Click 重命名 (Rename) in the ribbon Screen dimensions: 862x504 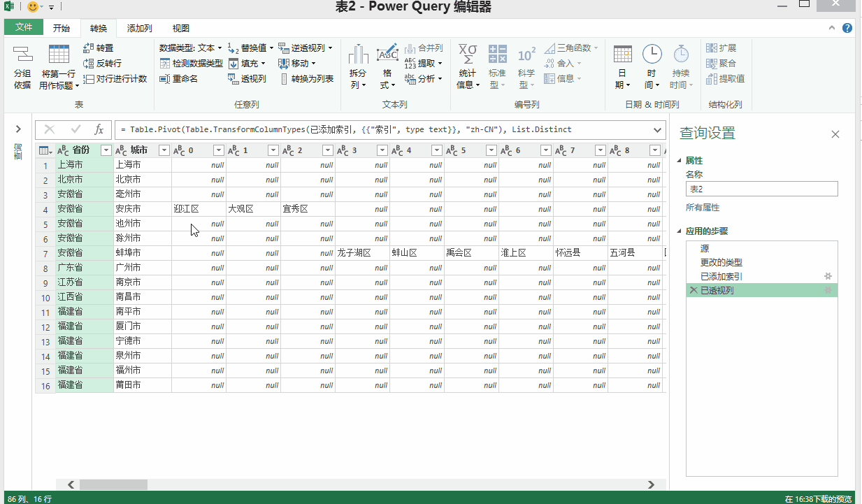pos(178,79)
